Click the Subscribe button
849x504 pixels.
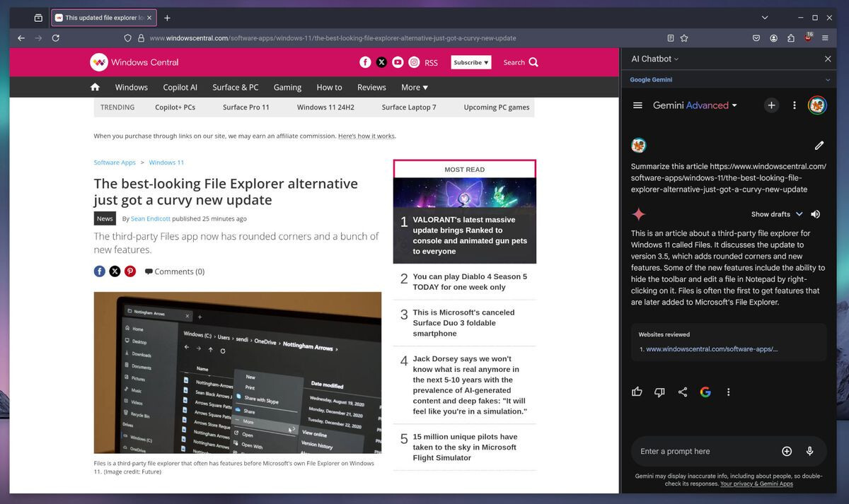pyautogui.click(x=470, y=62)
